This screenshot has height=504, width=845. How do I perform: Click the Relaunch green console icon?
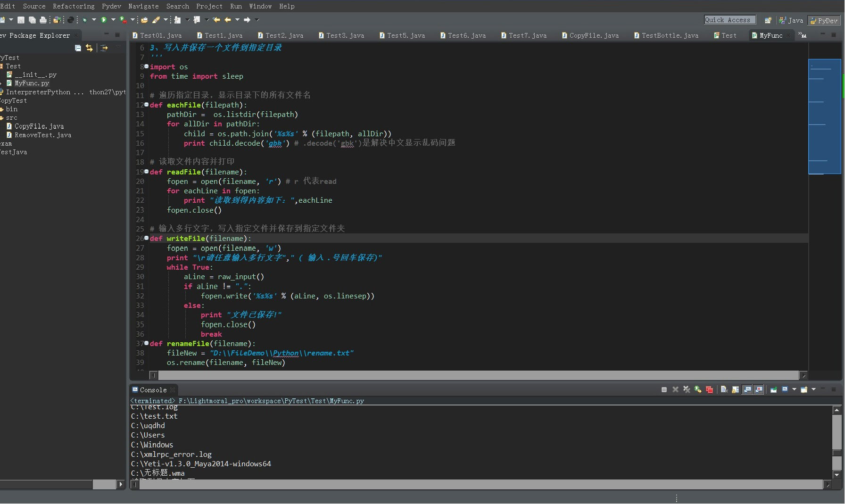coord(697,389)
